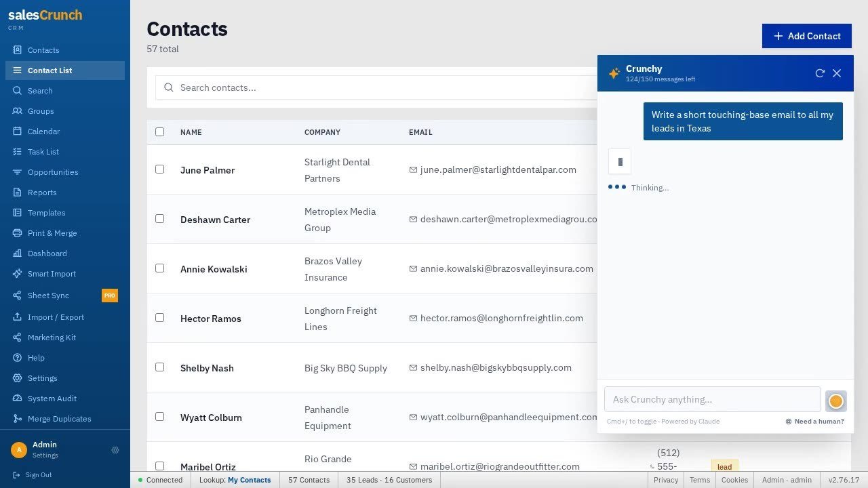Viewport: 868px width, 488px height.
Task: Select the Annie Kowalski row checkbox
Action: point(159,268)
